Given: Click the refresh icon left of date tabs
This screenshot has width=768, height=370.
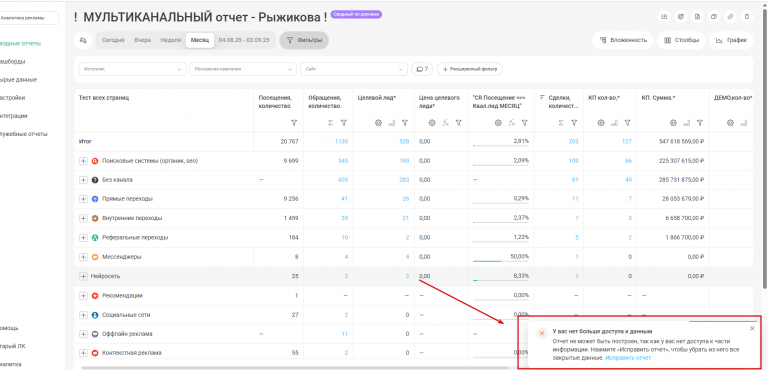Looking at the screenshot, I should point(83,40).
